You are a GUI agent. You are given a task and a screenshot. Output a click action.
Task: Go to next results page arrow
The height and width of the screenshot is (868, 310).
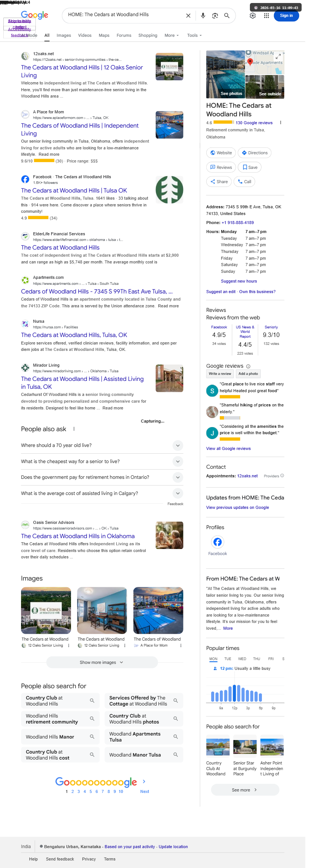(x=144, y=781)
